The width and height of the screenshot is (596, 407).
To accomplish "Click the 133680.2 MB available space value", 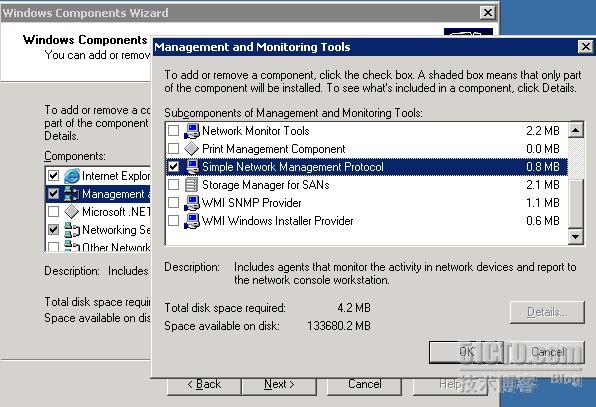I will tap(339, 326).
